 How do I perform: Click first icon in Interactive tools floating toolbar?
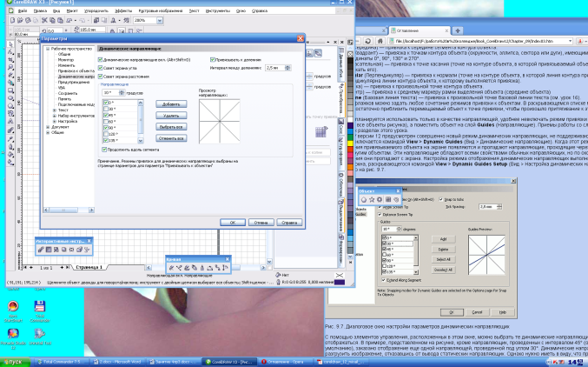41,250
